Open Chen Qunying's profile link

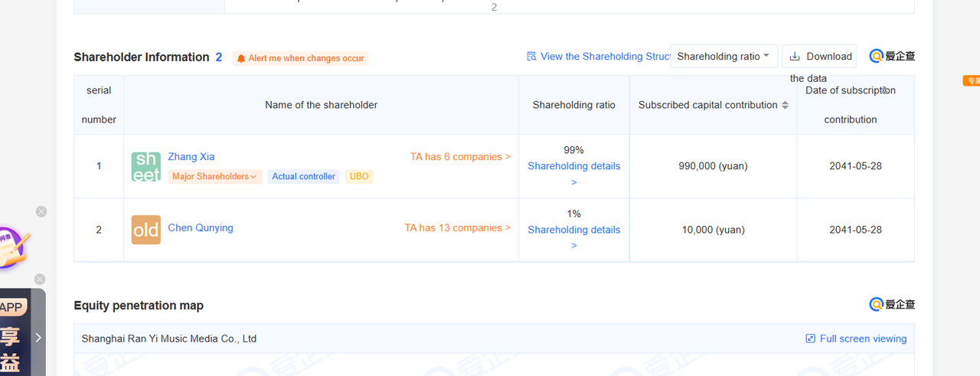tap(201, 227)
